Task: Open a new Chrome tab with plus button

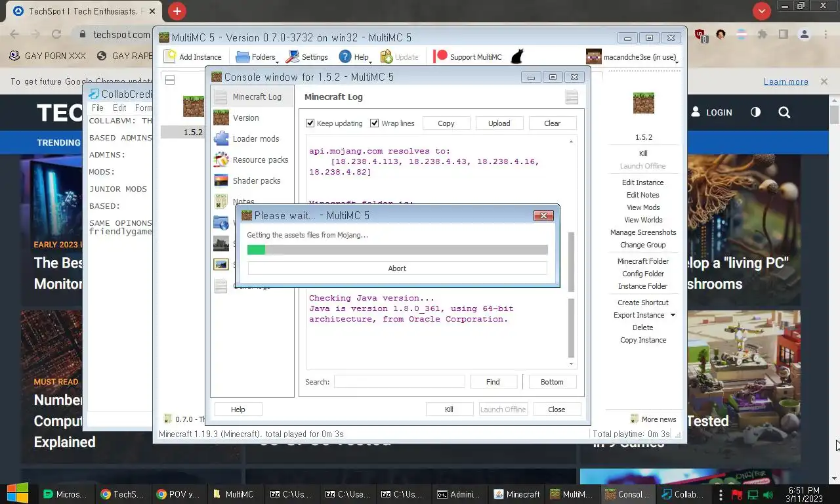Action: pyautogui.click(x=177, y=10)
